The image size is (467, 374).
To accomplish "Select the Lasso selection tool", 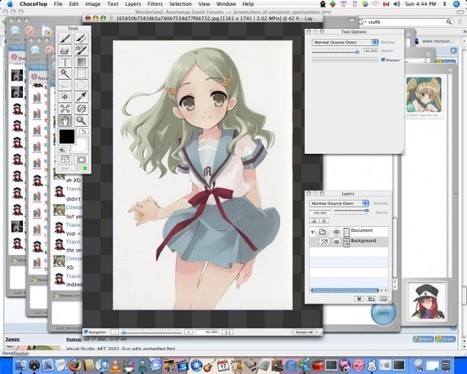I will point(65,85).
